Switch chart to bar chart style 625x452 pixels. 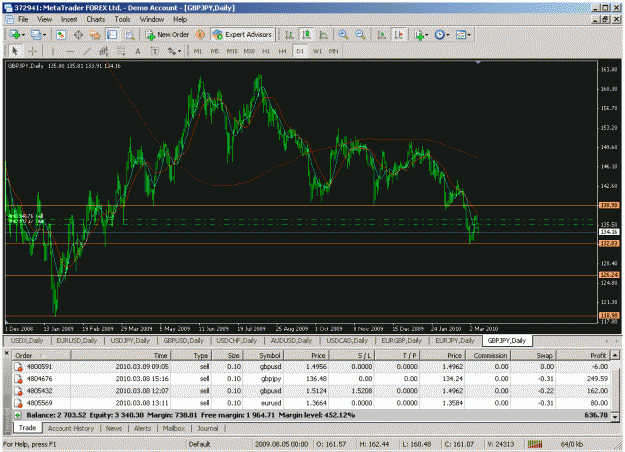click(289, 35)
